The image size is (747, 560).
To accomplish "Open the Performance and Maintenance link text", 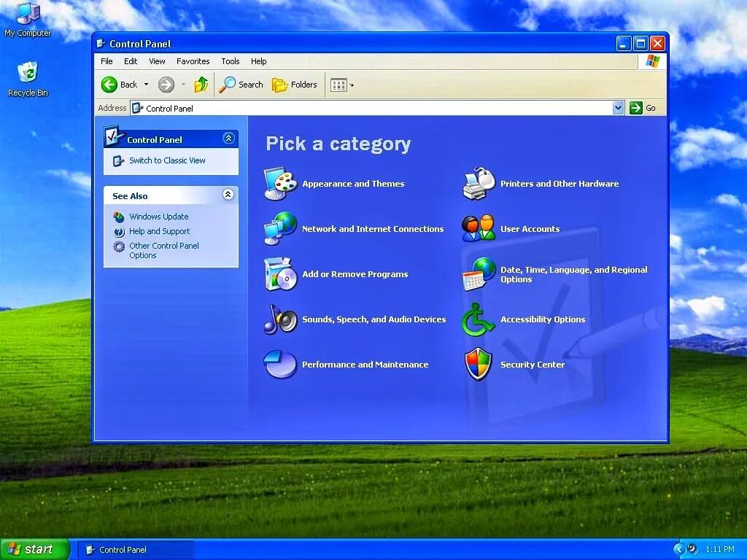I will [x=365, y=365].
